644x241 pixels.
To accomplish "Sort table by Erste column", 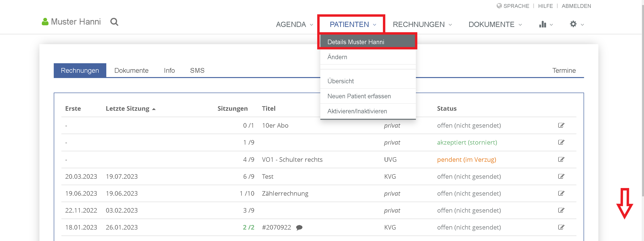I will (x=73, y=109).
